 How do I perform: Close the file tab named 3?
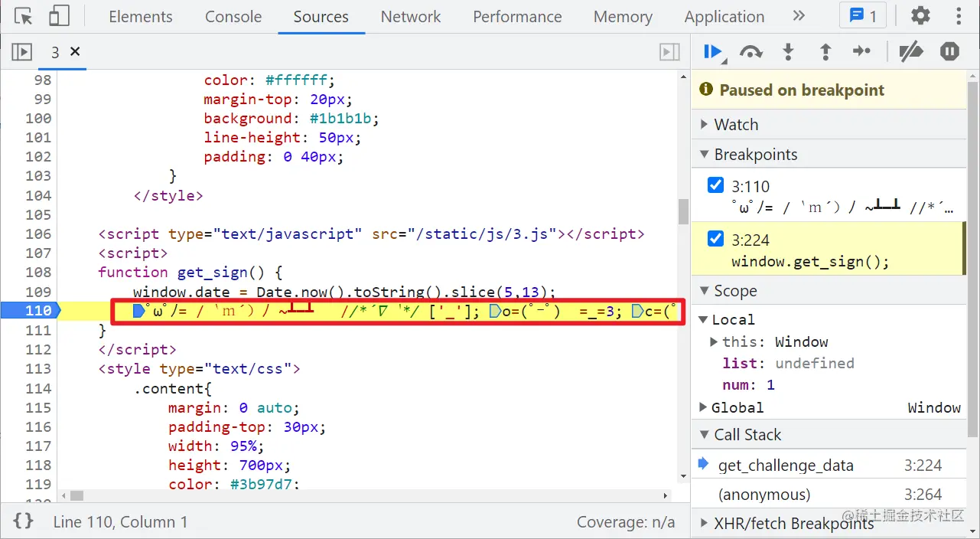75,51
